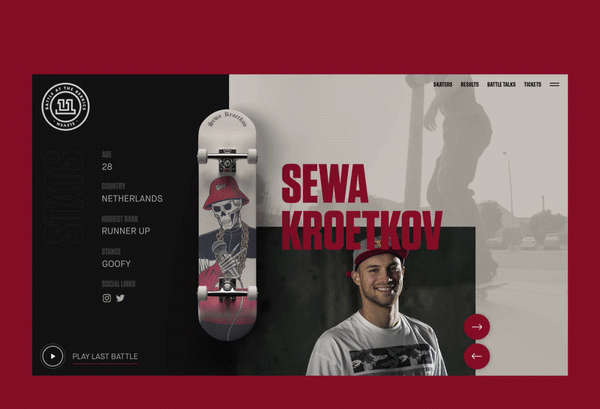Click the Goofy stance value
Viewport: 600px width, 409px height.
116,264
